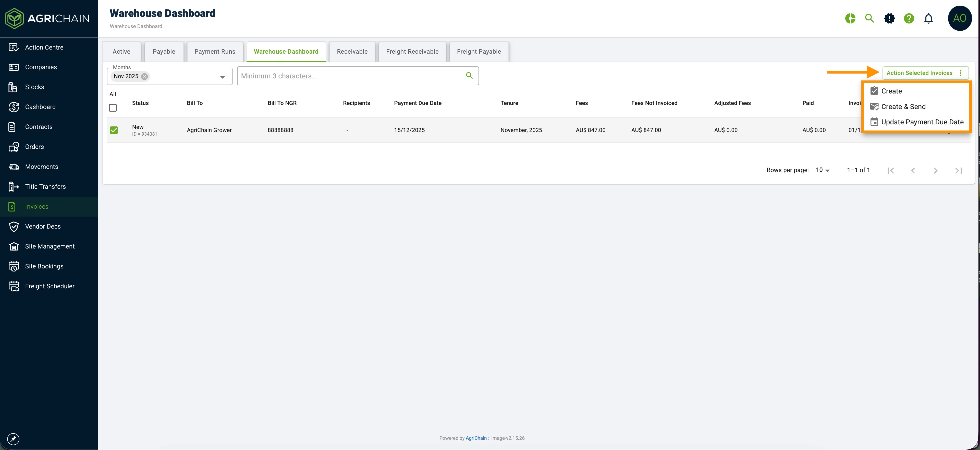The image size is (980, 450).
Task: Choose Create & Send from menu
Action: coord(903,106)
